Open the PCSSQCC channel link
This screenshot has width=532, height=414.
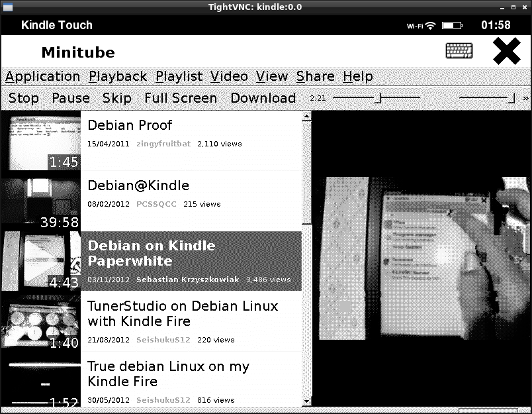[x=156, y=204]
